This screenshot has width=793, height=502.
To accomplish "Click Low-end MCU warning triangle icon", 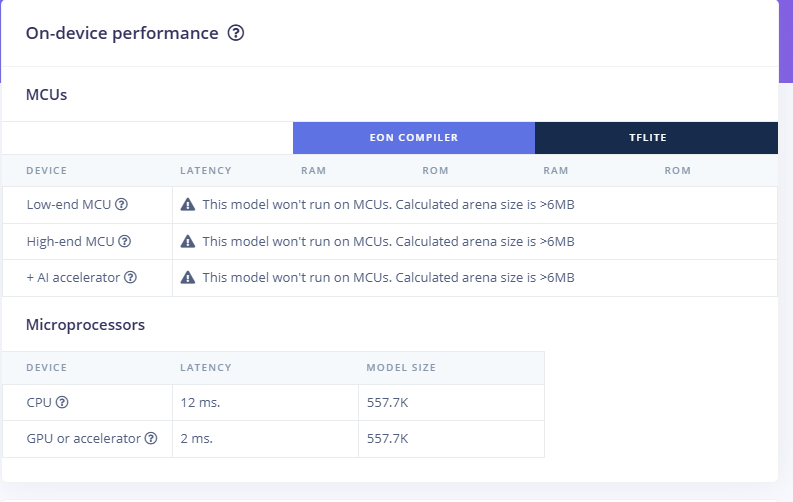I will pyautogui.click(x=188, y=204).
